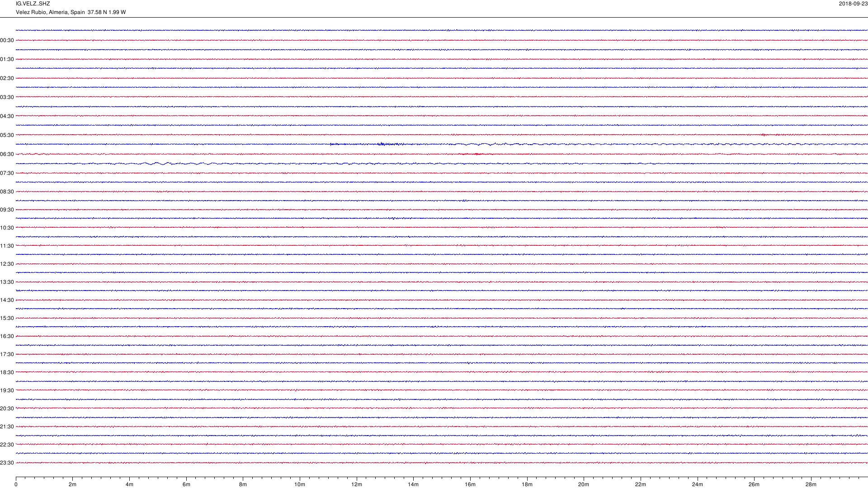Click the 16:30 time label
This screenshot has width=868, height=488.
pos(7,336)
